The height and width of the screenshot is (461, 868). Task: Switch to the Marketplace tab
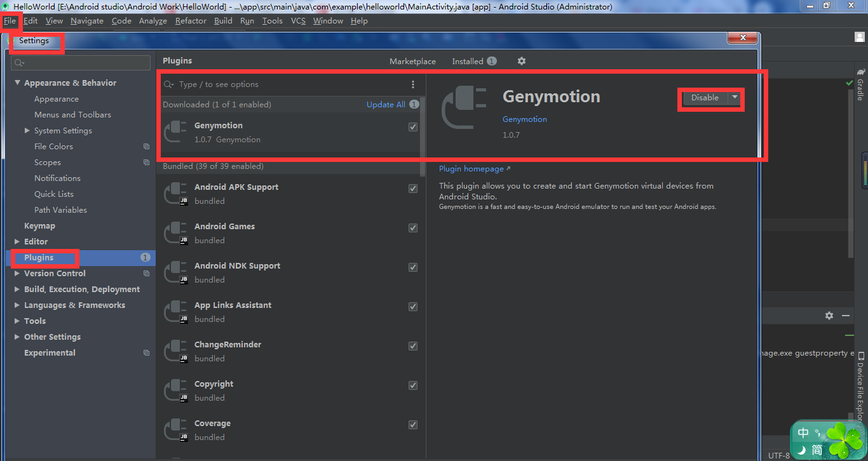[x=412, y=62]
